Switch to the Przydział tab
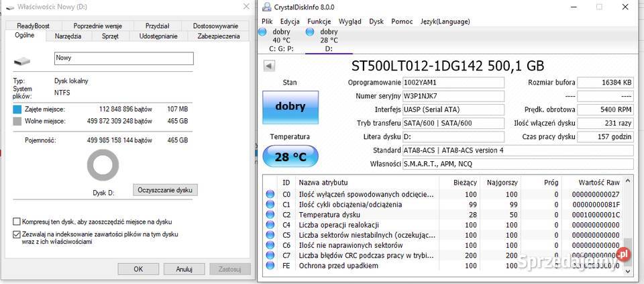This screenshot has height=284, width=644. point(157,26)
